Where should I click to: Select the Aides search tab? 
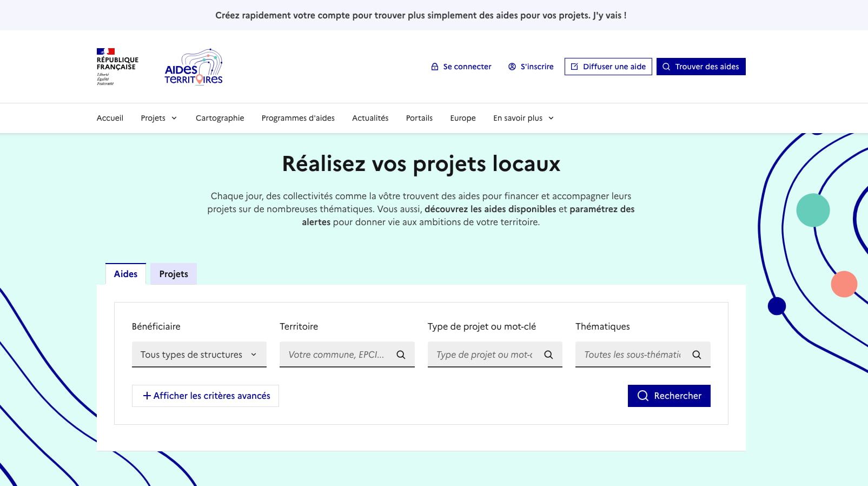(125, 274)
